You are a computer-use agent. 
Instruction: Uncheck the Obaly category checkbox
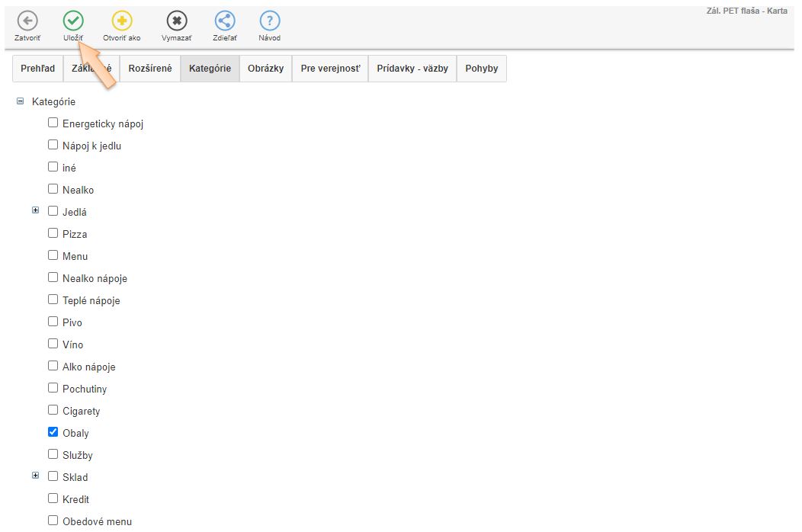(53, 432)
